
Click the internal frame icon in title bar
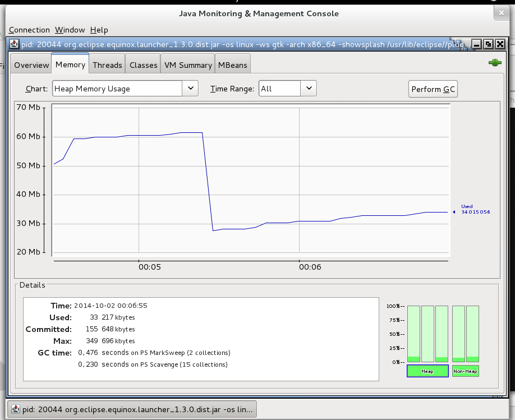pos(13,44)
